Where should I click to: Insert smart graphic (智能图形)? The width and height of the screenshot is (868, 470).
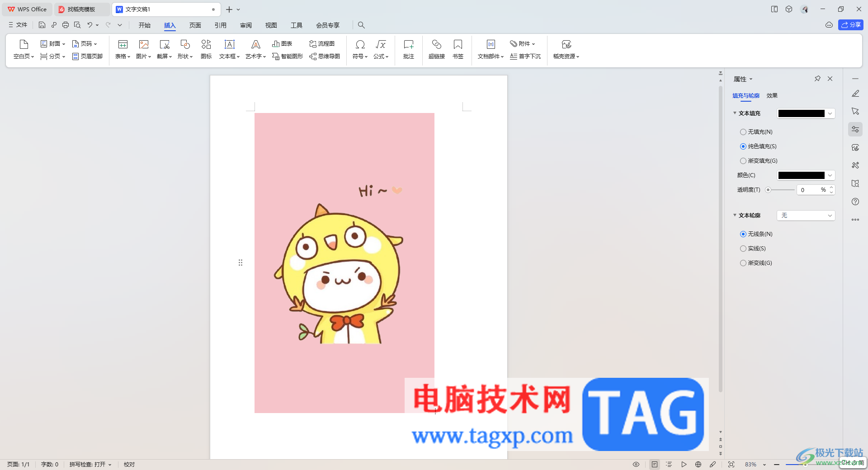[288, 56]
